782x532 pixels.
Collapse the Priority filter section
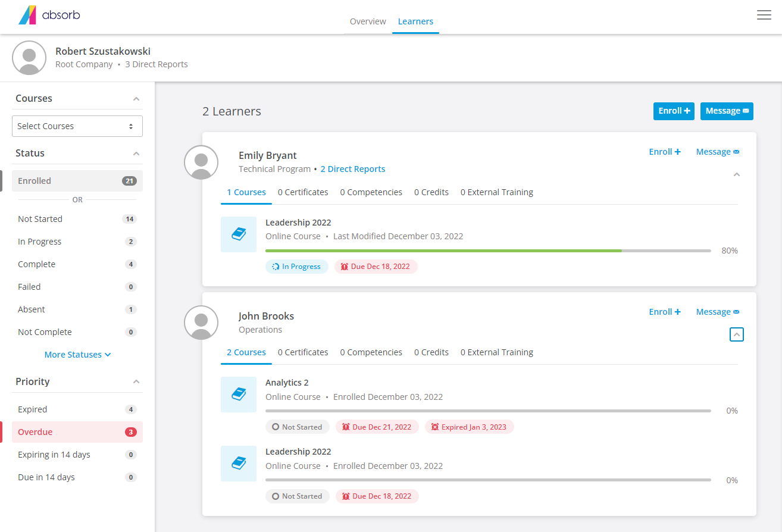pos(136,382)
